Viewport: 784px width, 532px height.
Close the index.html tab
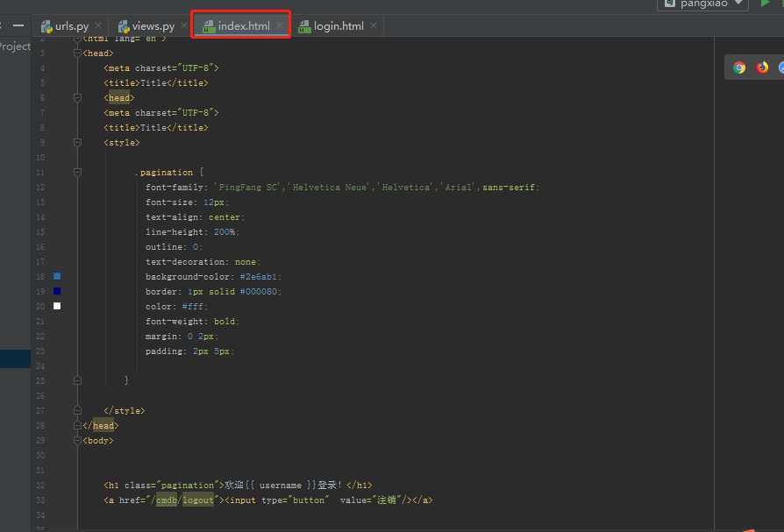(280, 25)
